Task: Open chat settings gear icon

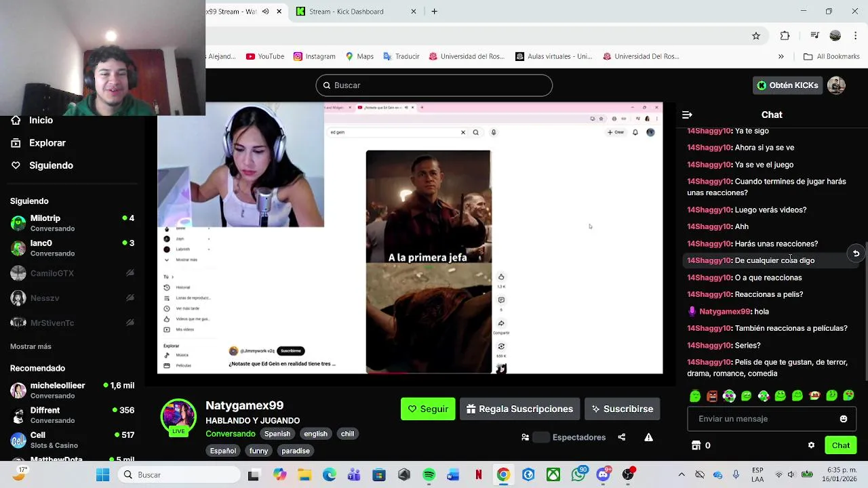Action: (811, 445)
